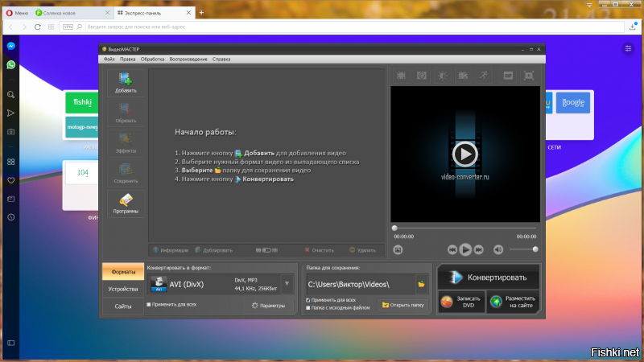Check the Папка с исходным файлом option
The image size is (644, 362).
pyautogui.click(x=308, y=307)
